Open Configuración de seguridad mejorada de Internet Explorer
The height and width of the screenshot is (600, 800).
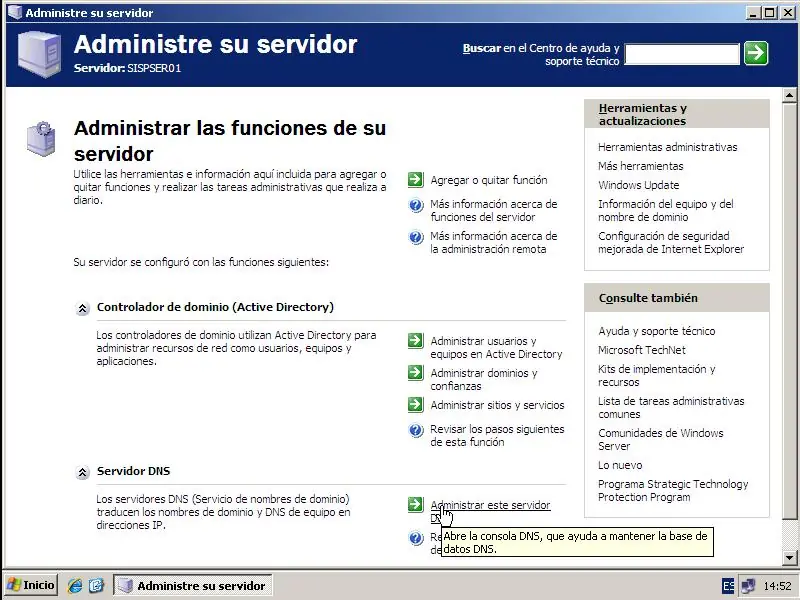point(671,242)
